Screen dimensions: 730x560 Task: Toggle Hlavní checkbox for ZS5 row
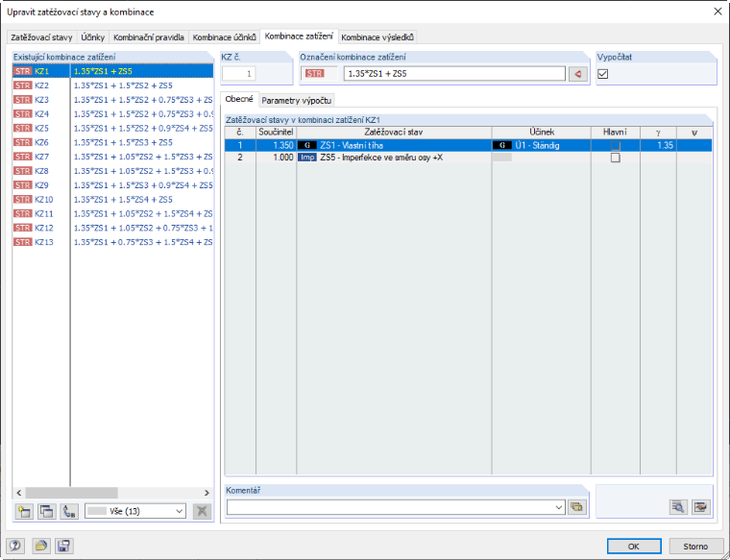tap(616, 158)
